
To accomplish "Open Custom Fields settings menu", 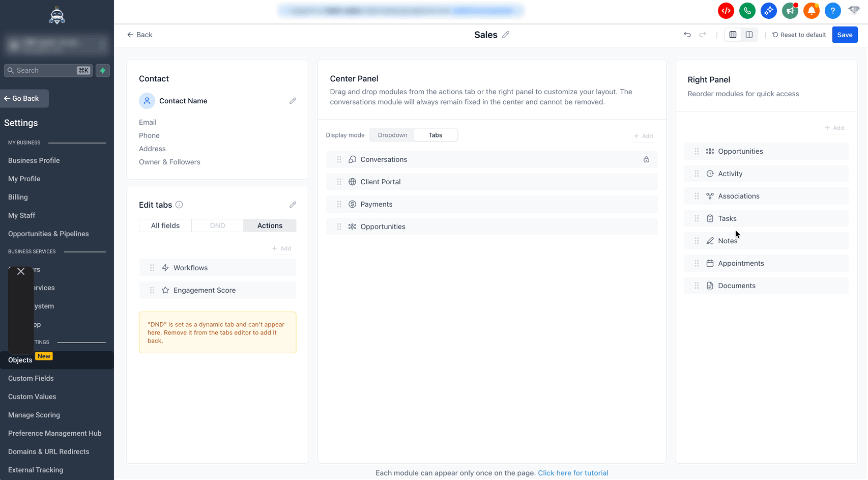I will [31, 378].
